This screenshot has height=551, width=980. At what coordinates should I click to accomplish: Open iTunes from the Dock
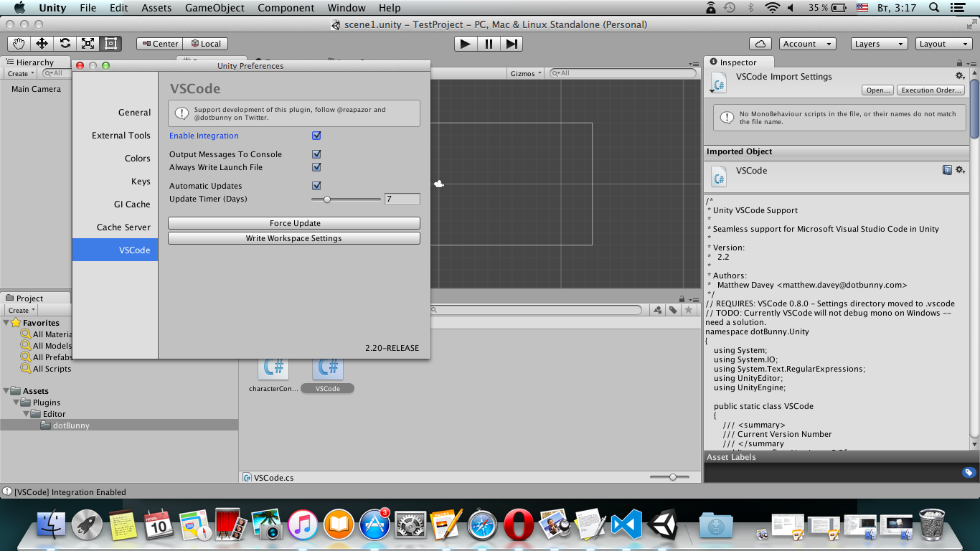coord(303,525)
